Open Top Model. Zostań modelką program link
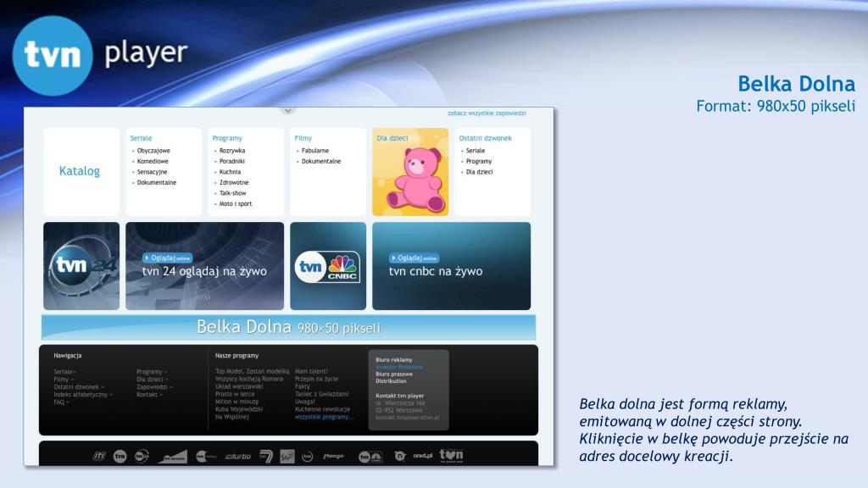Image resolution: width=868 pixels, height=488 pixels. click(252, 371)
